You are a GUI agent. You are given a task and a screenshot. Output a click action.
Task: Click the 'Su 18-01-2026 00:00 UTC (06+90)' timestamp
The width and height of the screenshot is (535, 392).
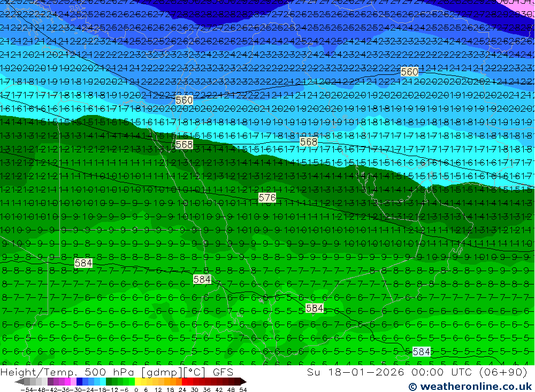(x=417, y=372)
